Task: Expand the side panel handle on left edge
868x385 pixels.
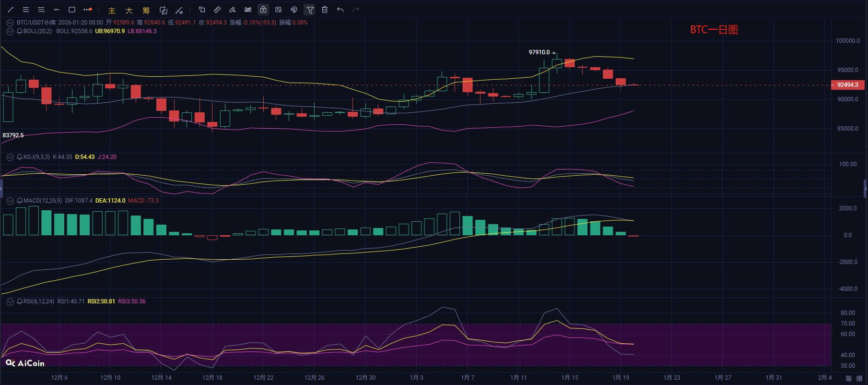Action: pos(1,188)
